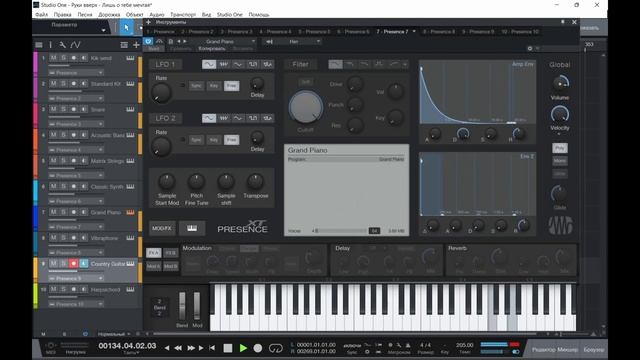Choose the first filter type shape
Image resolution: width=640 pixels, height=360 pixels.
(x=336, y=64)
